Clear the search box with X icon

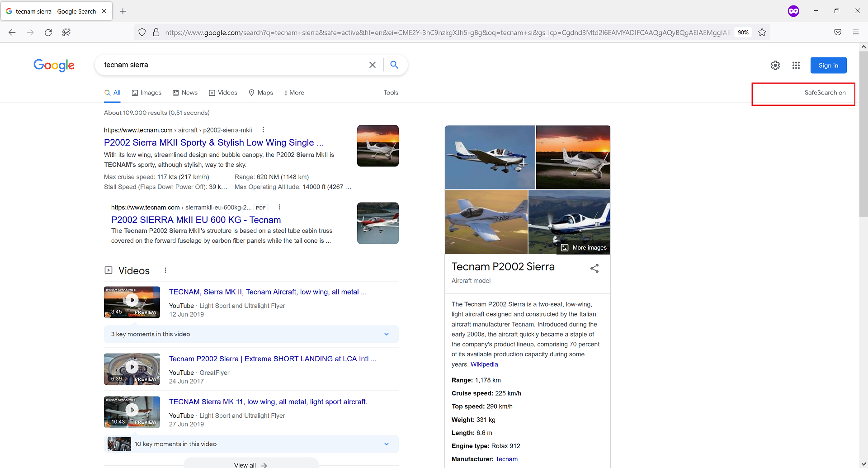tap(373, 65)
